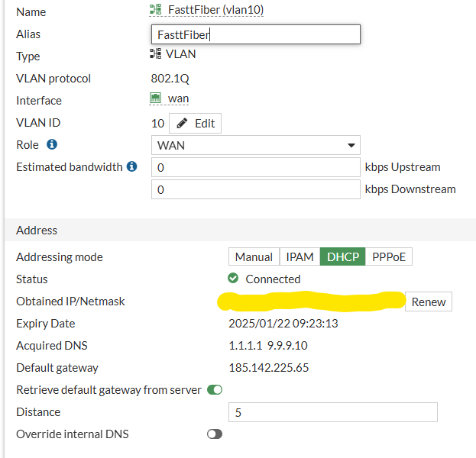Click the wan interface port icon
Screen dimensions: 476x458
click(x=156, y=98)
